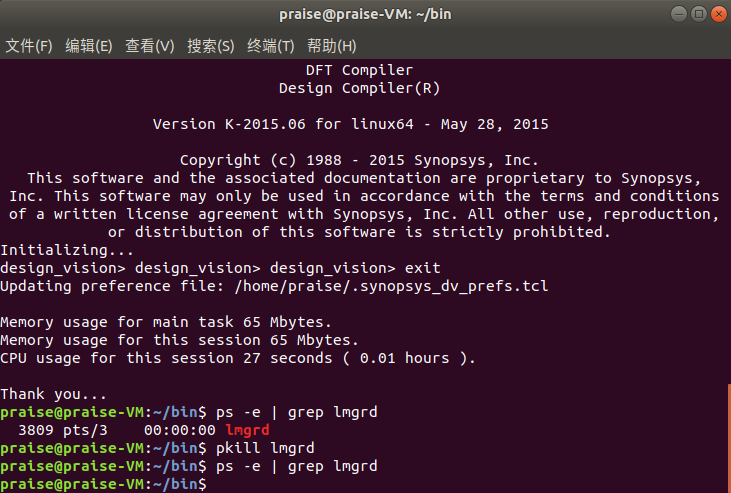
Task: Click the 'exit' command text
Action: 422,268
